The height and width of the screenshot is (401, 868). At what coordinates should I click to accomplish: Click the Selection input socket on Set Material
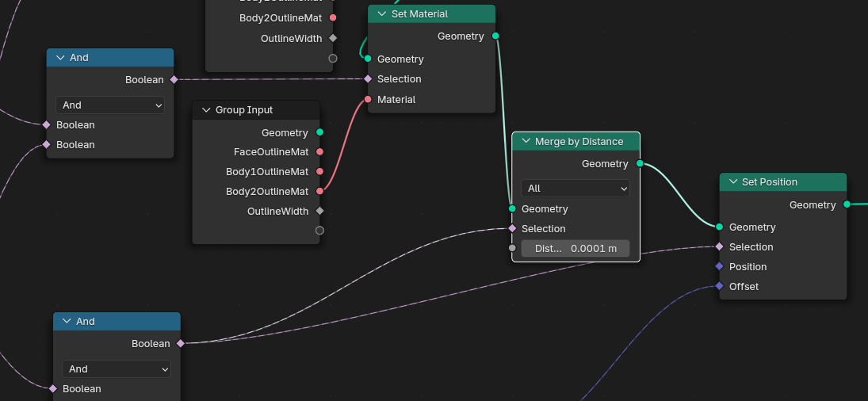coord(368,79)
